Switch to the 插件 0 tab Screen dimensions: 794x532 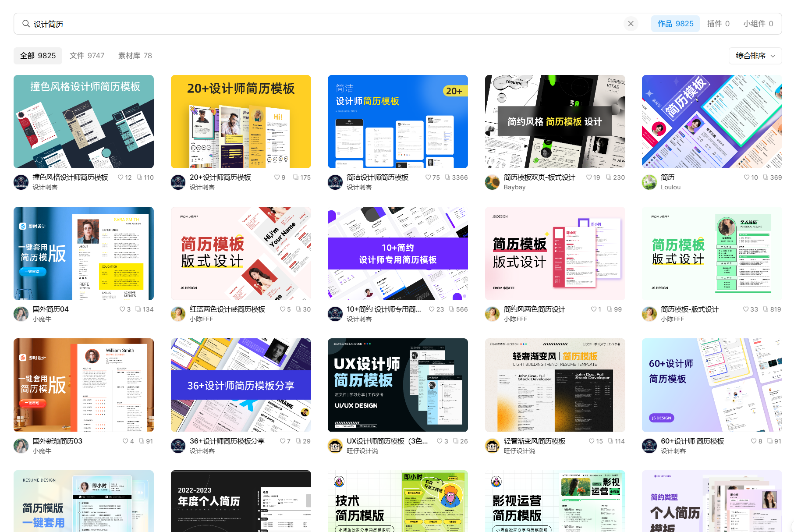718,24
